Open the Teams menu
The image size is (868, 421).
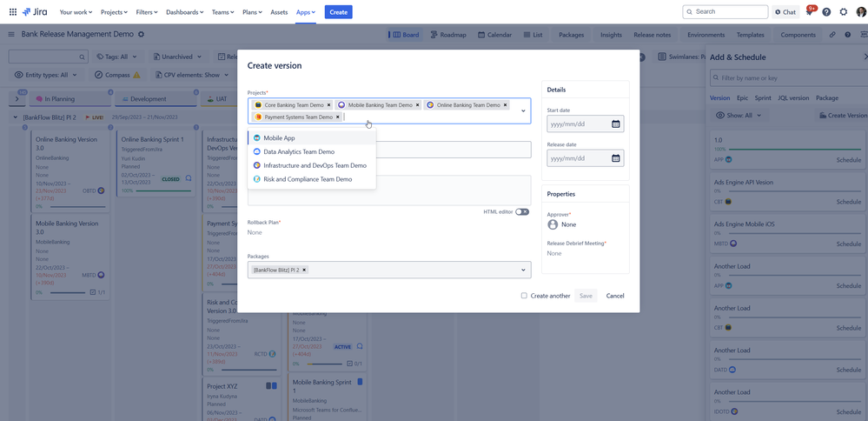[x=223, y=11]
